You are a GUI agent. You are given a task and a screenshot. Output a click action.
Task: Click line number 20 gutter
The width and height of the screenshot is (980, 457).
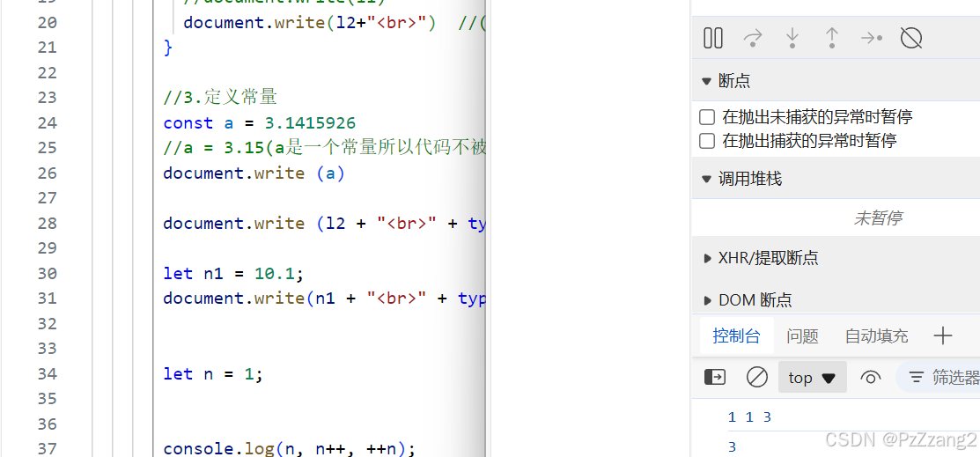[x=48, y=23]
